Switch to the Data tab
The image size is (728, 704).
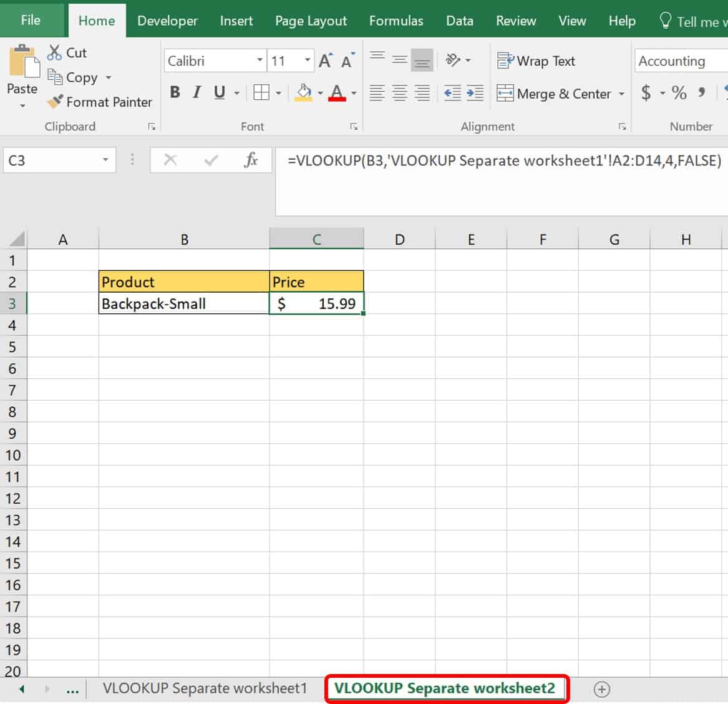[460, 21]
